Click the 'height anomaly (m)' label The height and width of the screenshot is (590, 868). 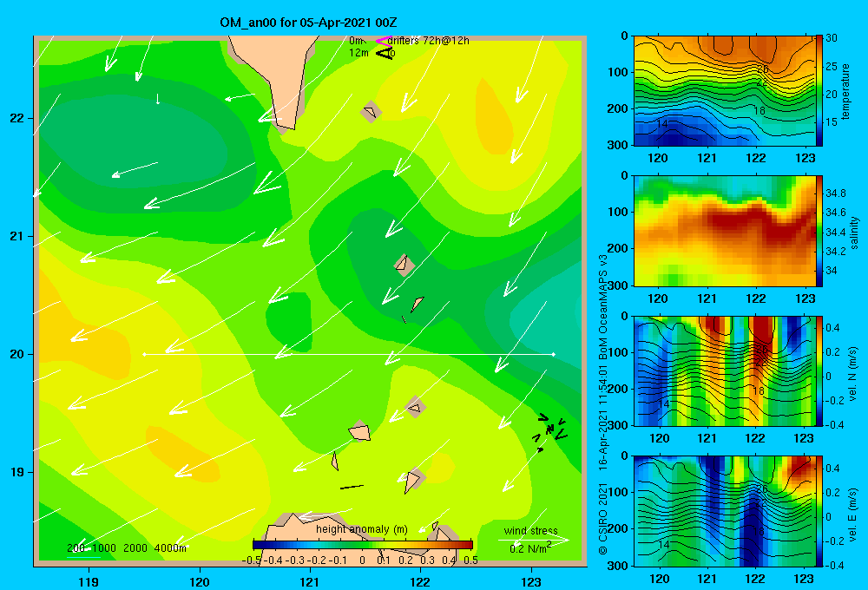(362, 529)
